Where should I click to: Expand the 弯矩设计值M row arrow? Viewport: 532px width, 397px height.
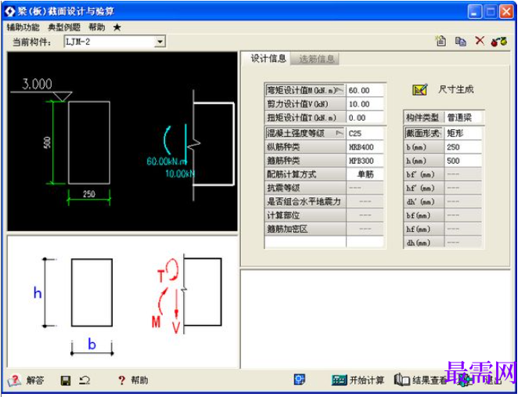340,90
